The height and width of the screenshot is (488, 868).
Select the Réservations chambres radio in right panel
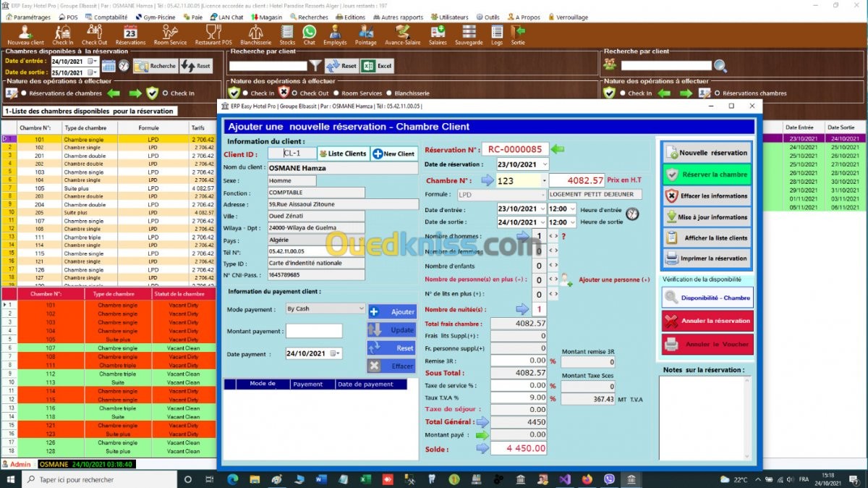[717, 93]
